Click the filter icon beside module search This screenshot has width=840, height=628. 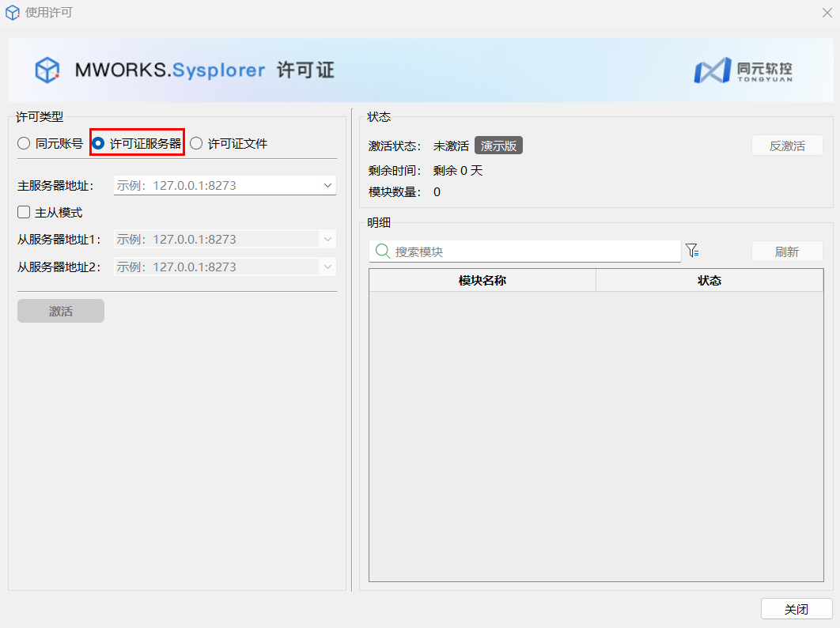(692, 251)
